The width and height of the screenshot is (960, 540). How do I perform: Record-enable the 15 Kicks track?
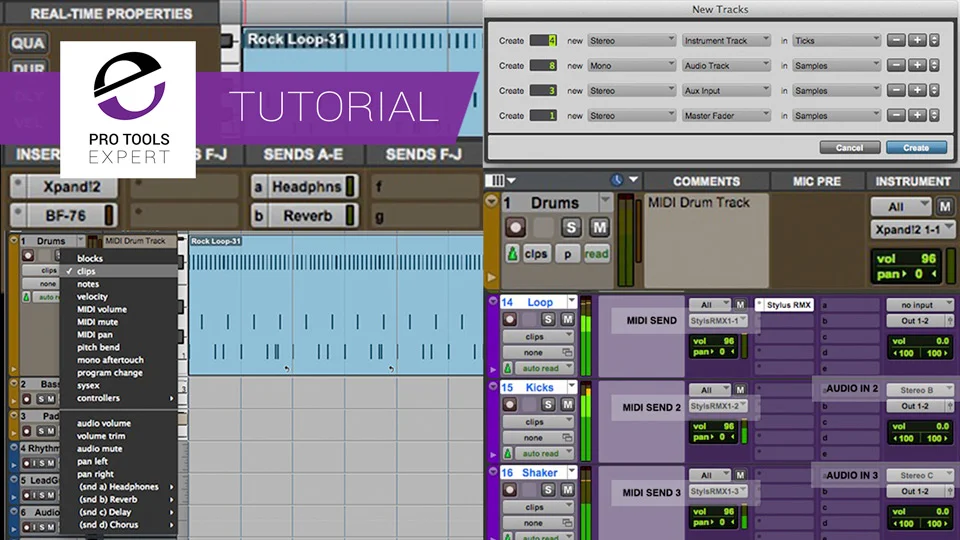[509, 404]
